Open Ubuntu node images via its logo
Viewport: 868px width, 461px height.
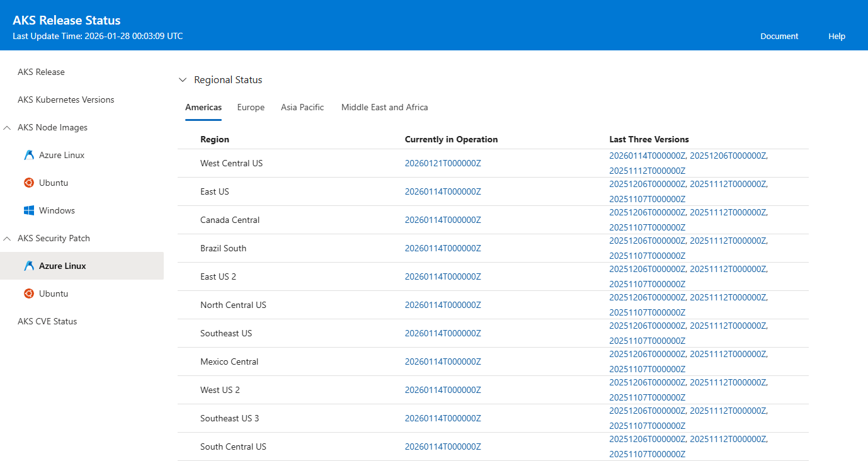[28, 182]
